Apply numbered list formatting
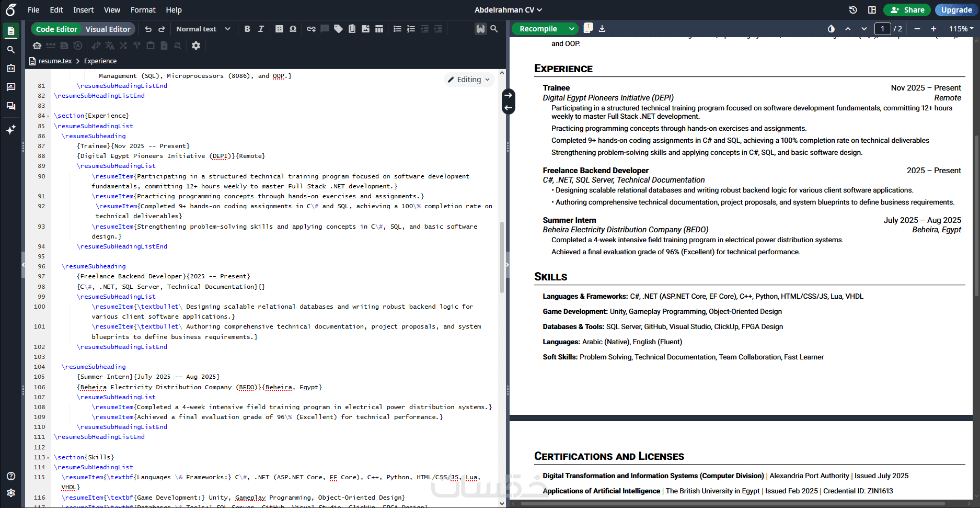This screenshot has width=980, height=508. coord(411,29)
